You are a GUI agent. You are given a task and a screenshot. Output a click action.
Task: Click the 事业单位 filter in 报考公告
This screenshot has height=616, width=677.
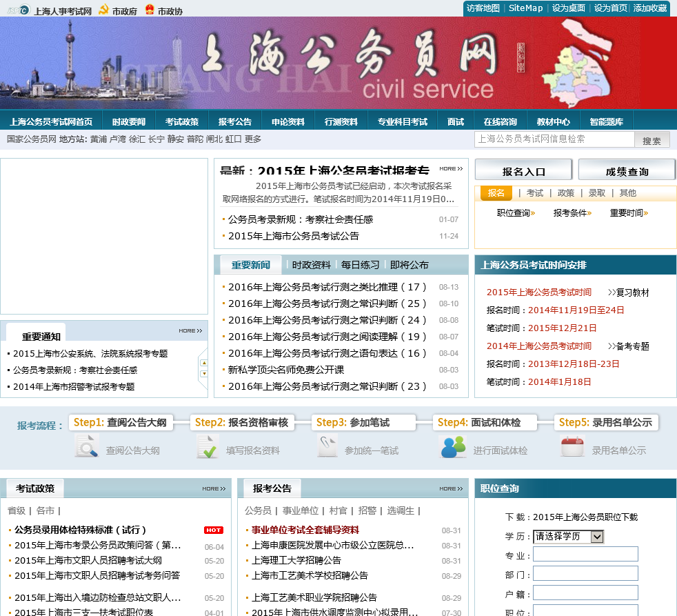pos(300,510)
